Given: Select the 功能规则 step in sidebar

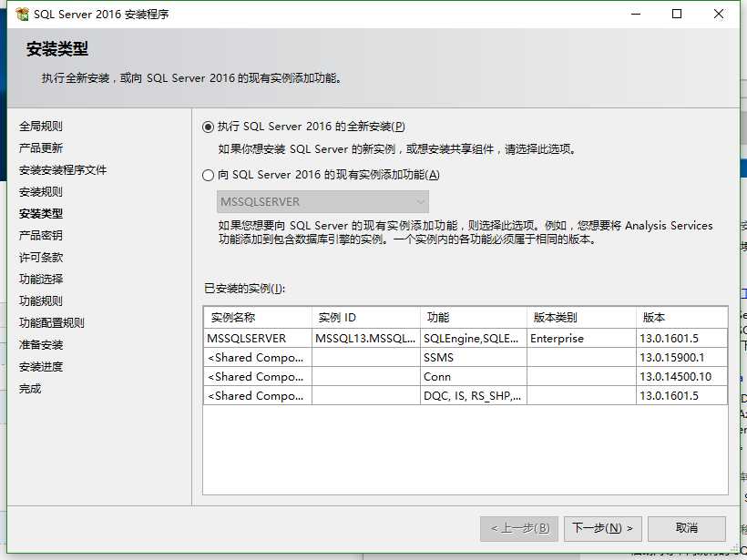Looking at the screenshot, I should 41,301.
